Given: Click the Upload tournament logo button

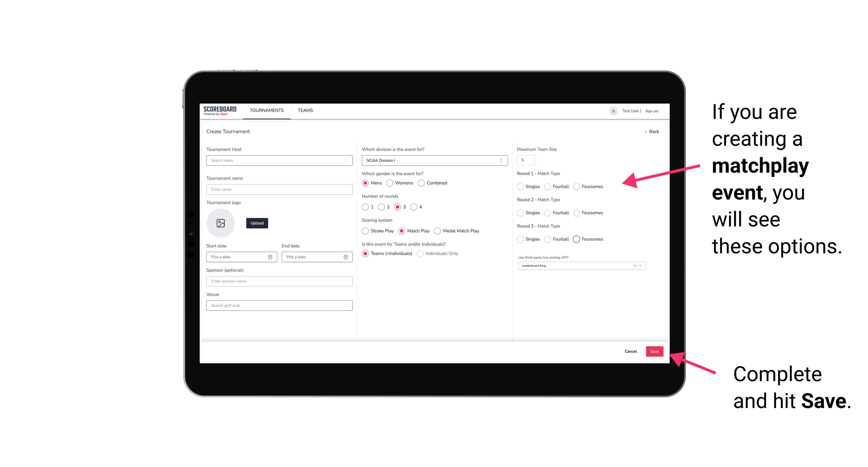Looking at the screenshot, I should 256,223.
